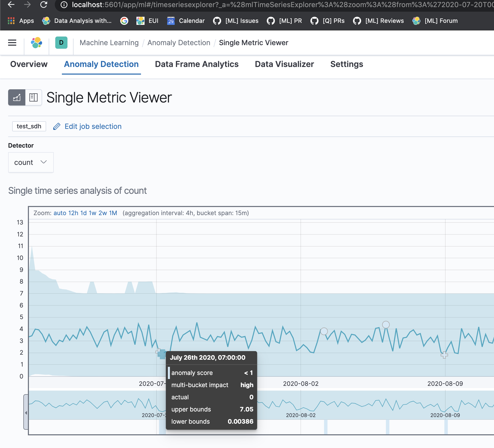The image size is (494, 448).
Task: Zoom the chart using the 1w link
Action: [93, 213]
